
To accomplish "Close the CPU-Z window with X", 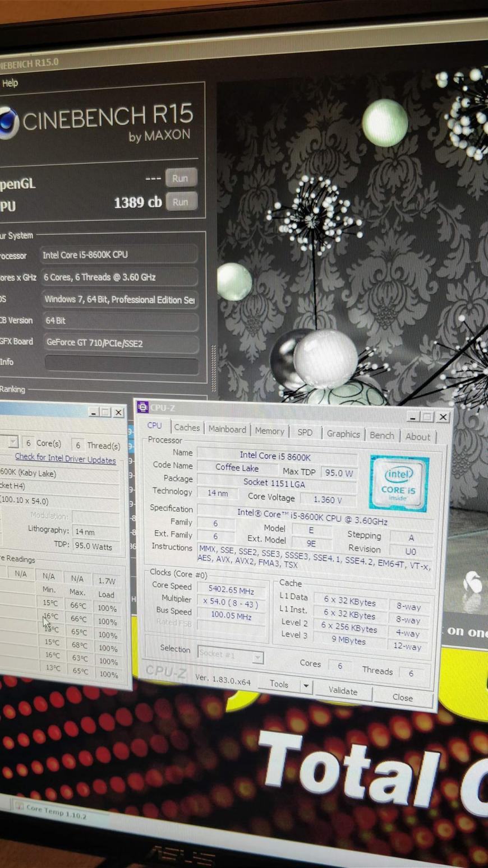I will click(443, 417).
